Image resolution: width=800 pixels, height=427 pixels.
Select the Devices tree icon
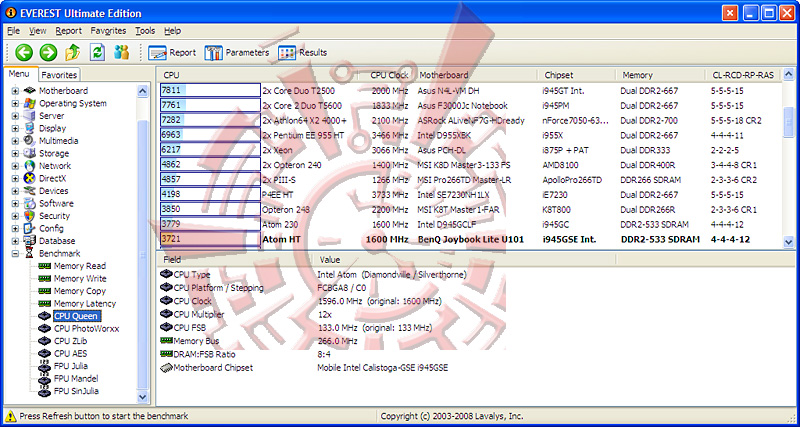[x=30, y=191]
